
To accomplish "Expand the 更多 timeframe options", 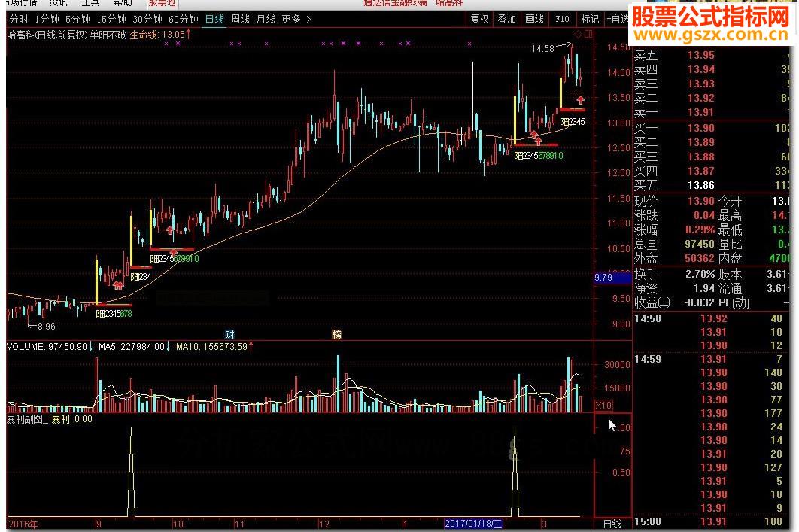I will tap(296, 20).
